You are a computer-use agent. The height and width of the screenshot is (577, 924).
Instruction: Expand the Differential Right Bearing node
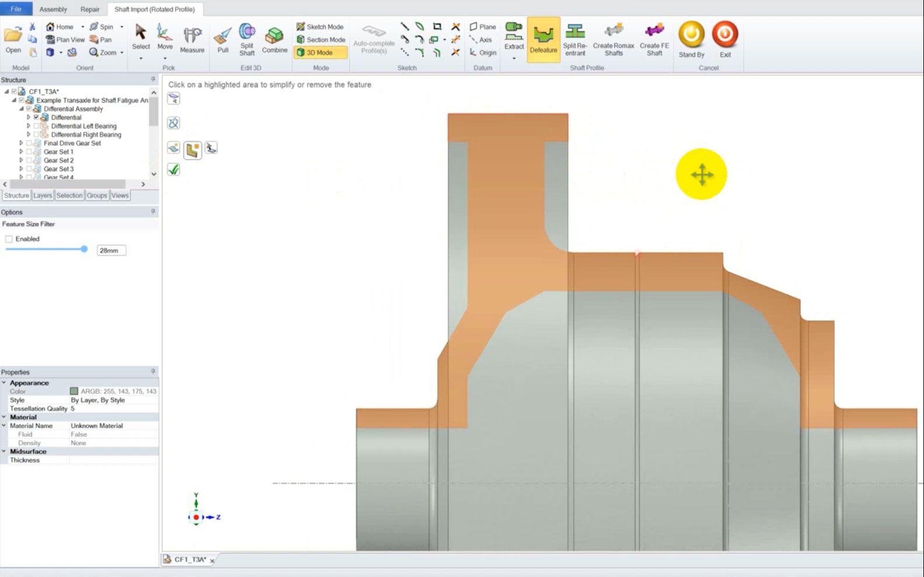pyautogui.click(x=29, y=135)
